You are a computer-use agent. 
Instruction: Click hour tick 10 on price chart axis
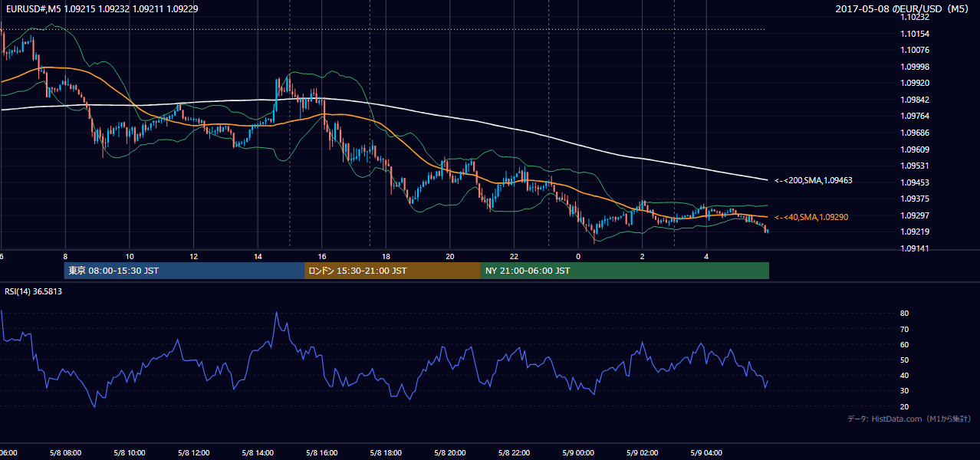click(130, 256)
